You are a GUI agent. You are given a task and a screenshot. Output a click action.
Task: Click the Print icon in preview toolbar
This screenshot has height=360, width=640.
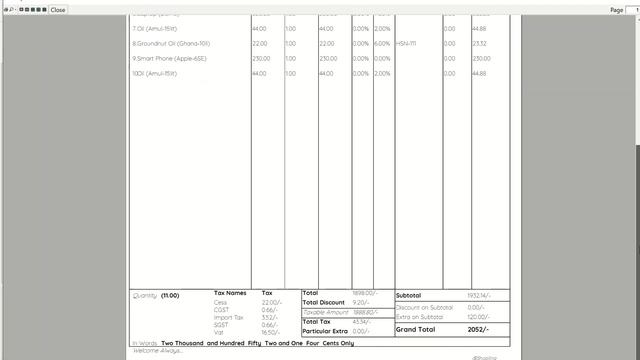click(6, 9)
